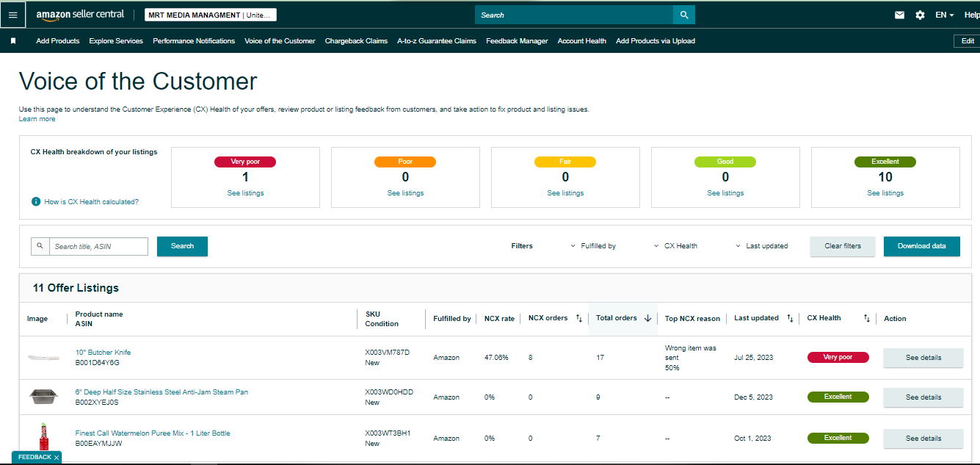Sort by Last updated arrows icon
The height and width of the screenshot is (465, 980).
pyautogui.click(x=790, y=318)
